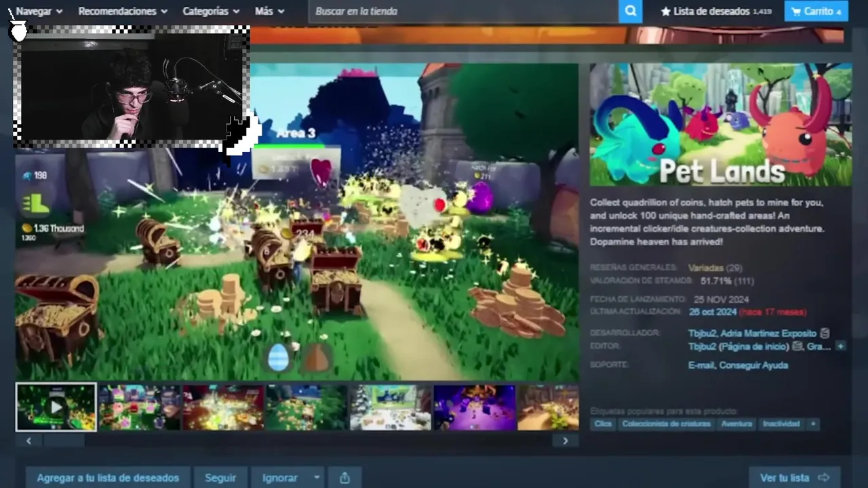Open the publisher link Tbjbu2 (Página de inicio)
The height and width of the screenshot is (488, 868).
tap(738, 346)
